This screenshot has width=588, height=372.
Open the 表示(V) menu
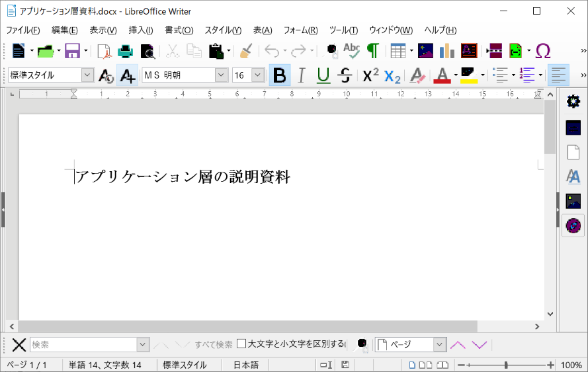click(x=103, y=30)
